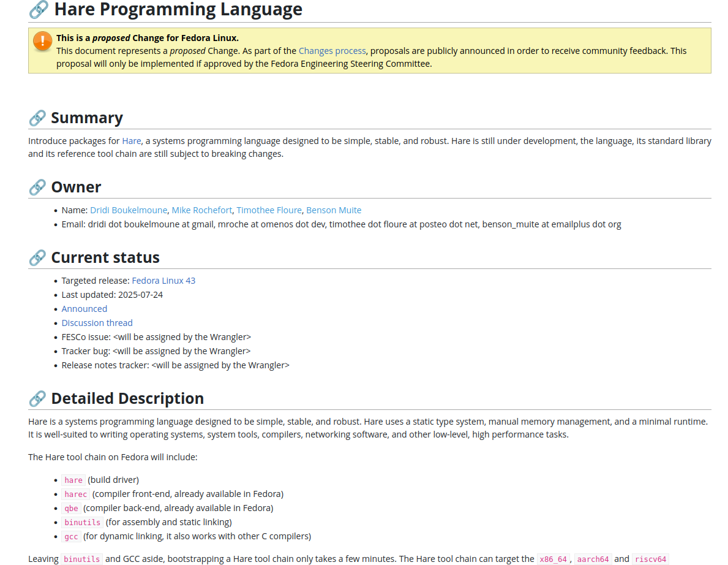Open the Changes process link

(332, 51)
